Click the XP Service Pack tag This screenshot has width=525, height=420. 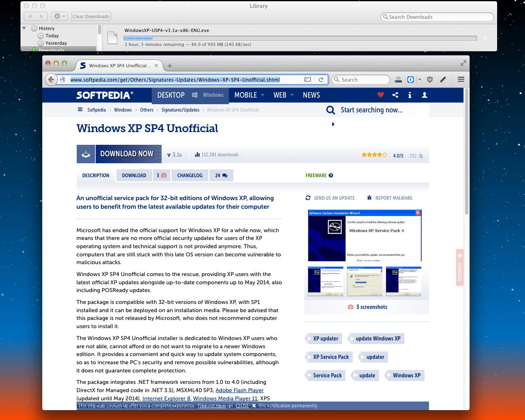point(329,357)
